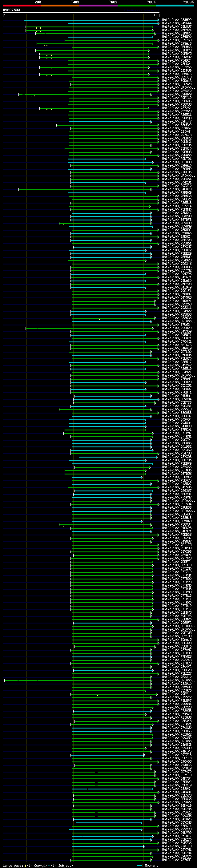
Task: Select the UniRef100_B4FAK9 label
Action: (177, 189)
